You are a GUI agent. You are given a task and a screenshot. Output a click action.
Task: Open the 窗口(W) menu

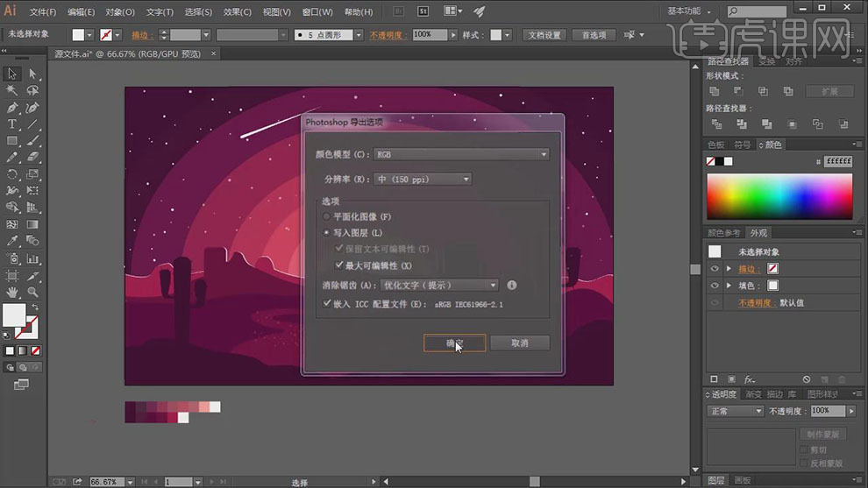pos(317,11)
